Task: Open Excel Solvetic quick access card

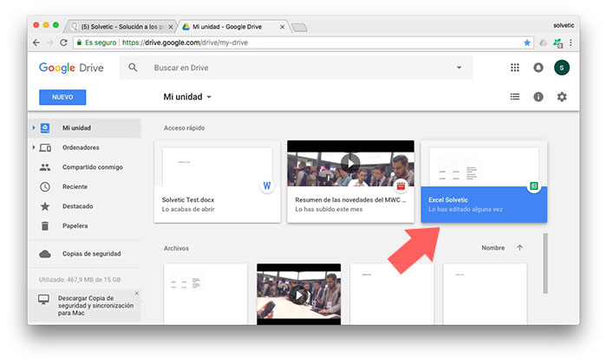Action: (484, 181)
